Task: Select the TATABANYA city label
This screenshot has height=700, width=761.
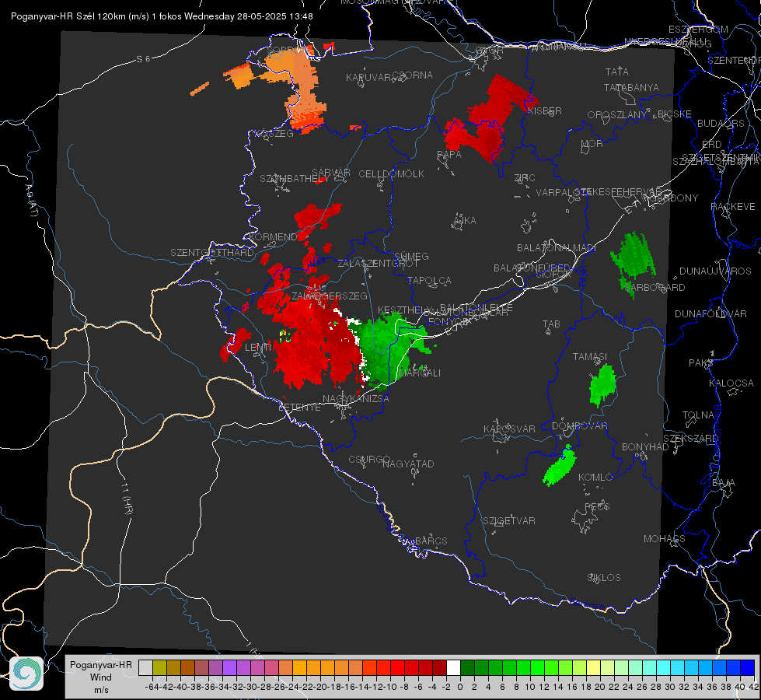Action: pos(631,87)
